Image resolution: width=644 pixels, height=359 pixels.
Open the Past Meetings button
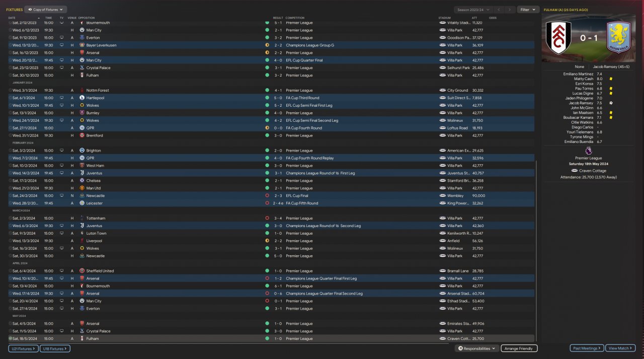[587, 348]
